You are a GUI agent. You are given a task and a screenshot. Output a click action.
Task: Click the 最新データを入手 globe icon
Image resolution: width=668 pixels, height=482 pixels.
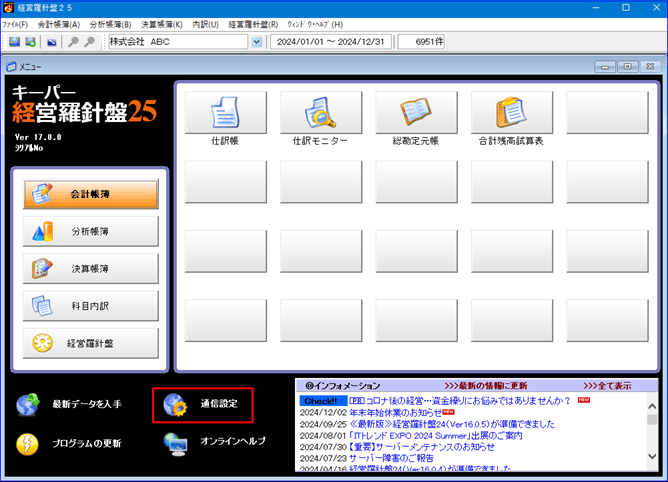tap(28, 404)
